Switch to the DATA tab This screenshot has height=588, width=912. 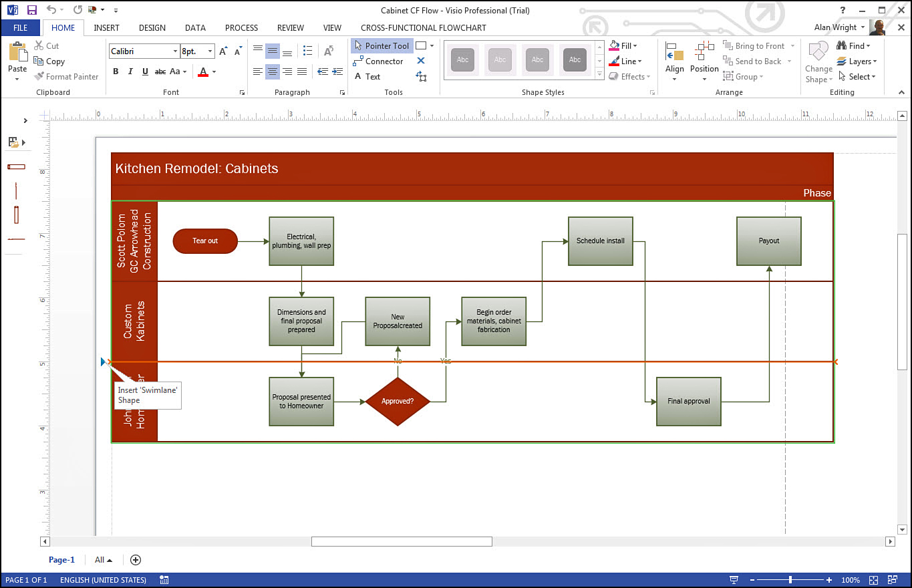coord(195,28)
